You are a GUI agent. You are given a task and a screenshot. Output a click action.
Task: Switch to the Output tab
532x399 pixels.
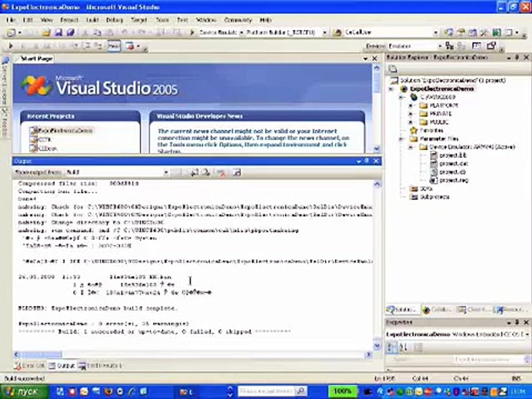pyautogui.click(x=62, y=366)
